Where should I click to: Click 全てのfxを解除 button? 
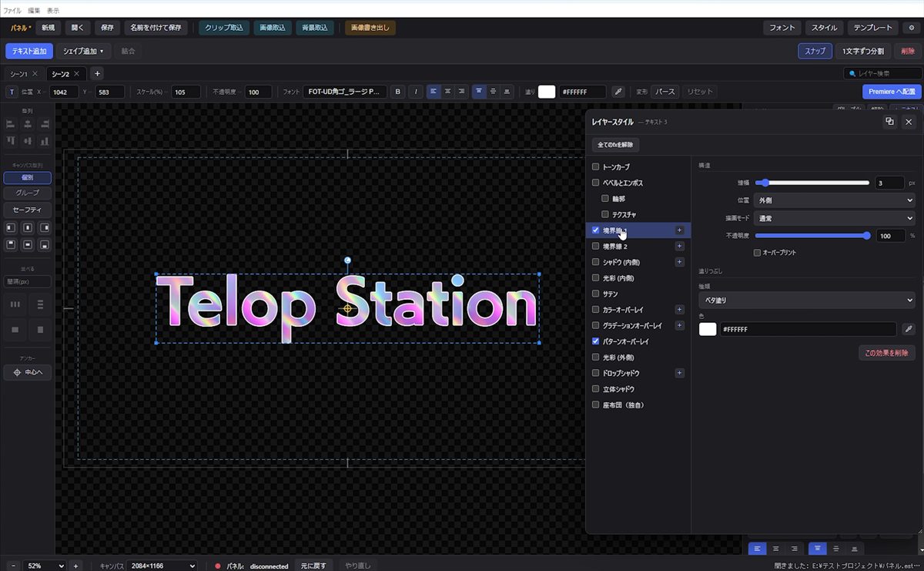pyautogui.click(x=616, y=145)
